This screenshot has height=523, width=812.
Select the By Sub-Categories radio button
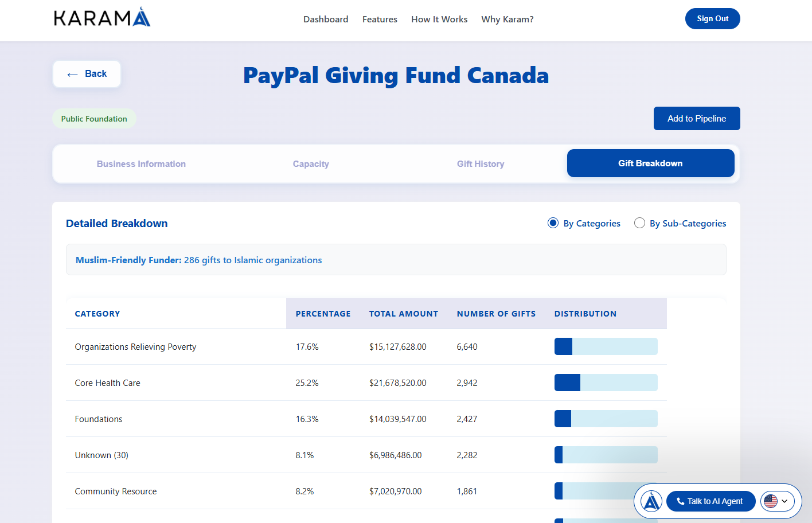tap(639, 223)
